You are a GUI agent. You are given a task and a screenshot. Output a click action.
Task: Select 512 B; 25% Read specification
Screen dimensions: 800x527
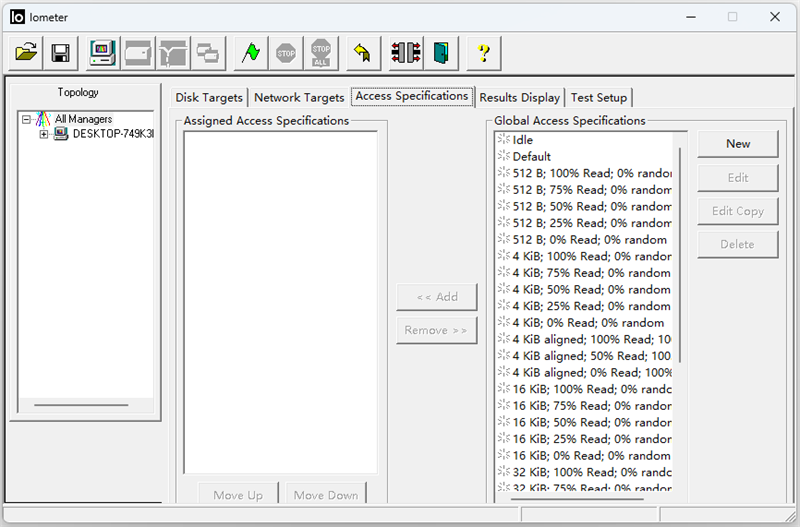(x=584, y=223)
